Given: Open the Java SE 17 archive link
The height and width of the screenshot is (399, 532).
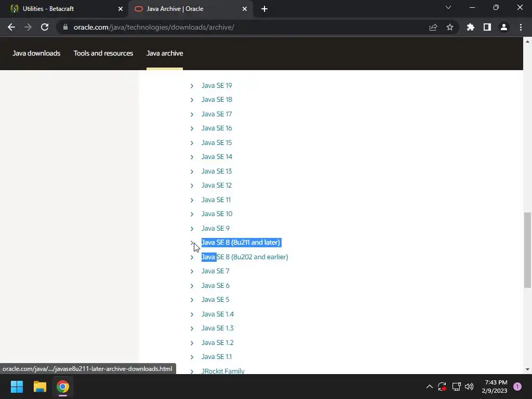Looking at the screenshot, I should point(217,114).
